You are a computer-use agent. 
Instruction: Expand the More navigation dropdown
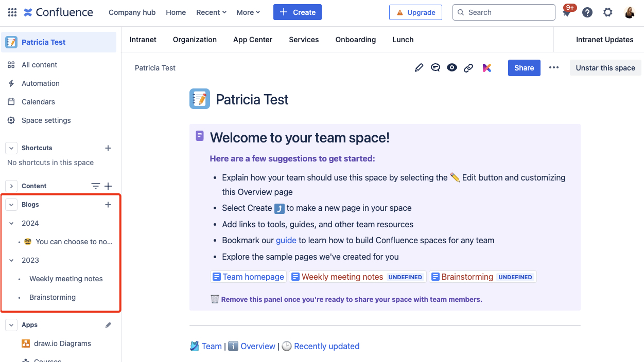coord(248,12)
